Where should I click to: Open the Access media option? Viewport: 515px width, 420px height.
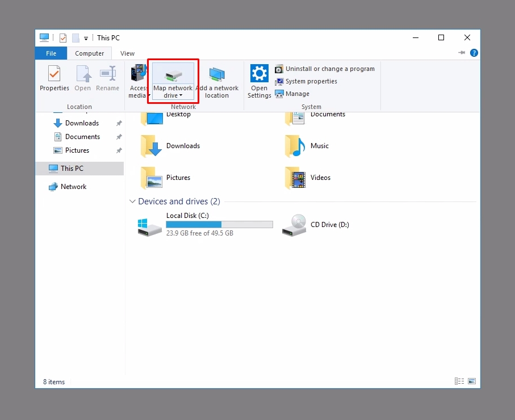[139, 81]
